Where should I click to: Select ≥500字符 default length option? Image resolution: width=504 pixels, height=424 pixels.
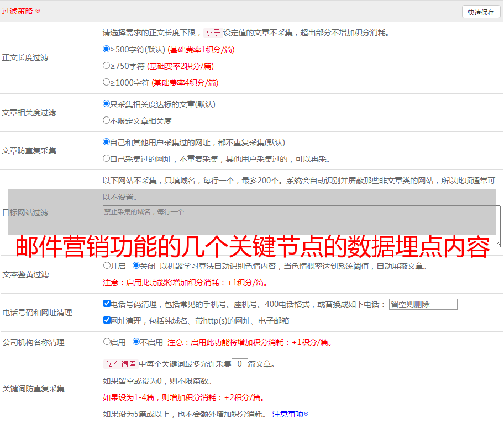tap(107, 49)
